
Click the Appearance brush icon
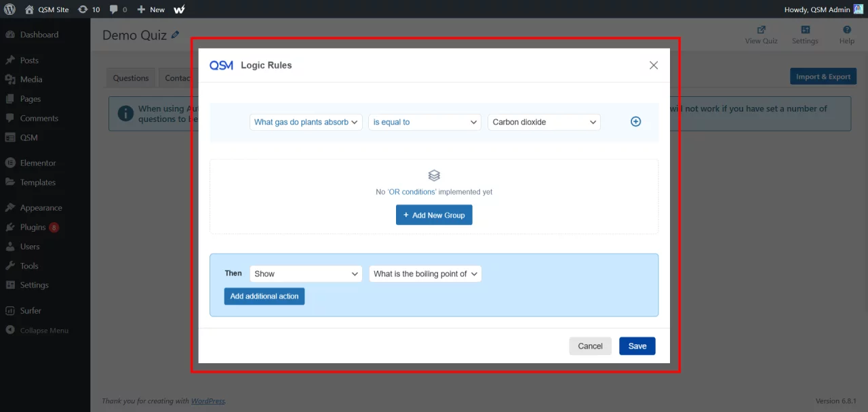[x=10, y=208]
